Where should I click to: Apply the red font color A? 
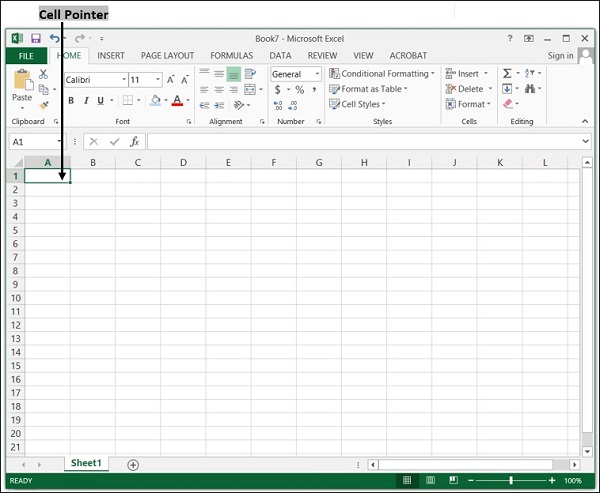177,100
